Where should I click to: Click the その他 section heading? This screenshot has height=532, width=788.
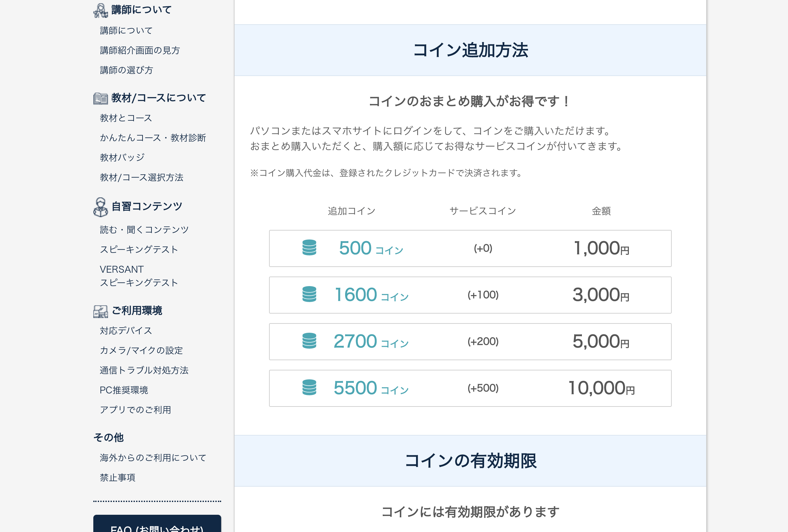[109, 437]
